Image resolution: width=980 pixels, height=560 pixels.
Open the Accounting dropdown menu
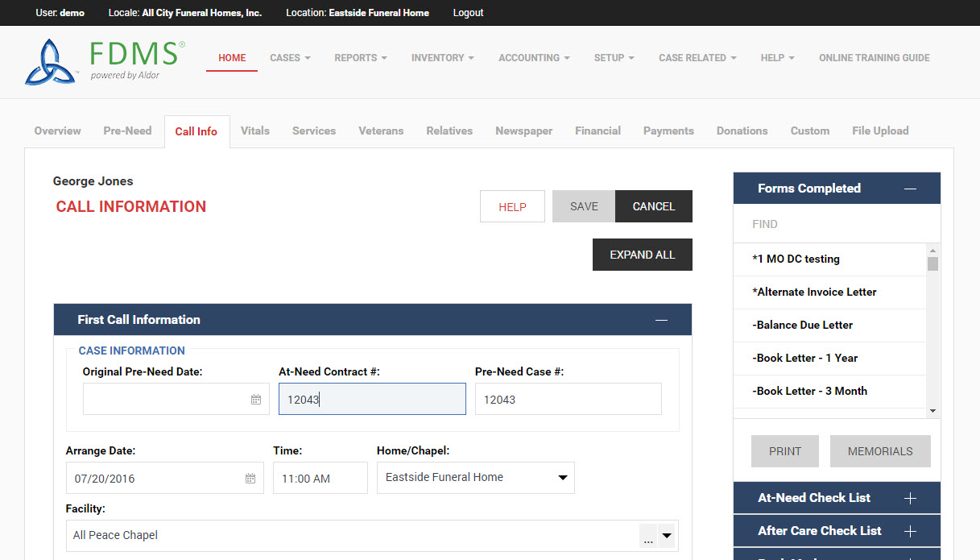[534, 58]
